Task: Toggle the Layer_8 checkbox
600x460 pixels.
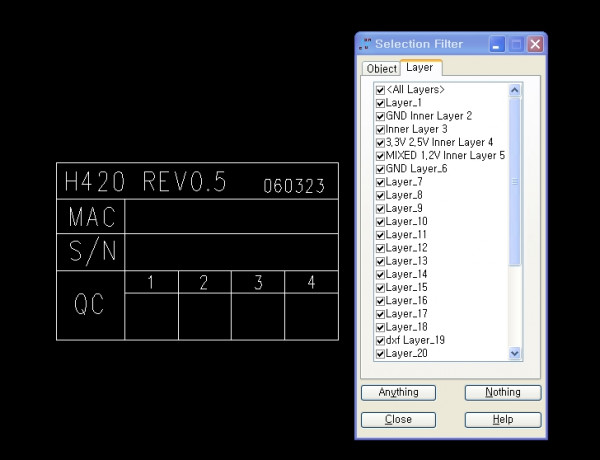Action: coord(380,196)
